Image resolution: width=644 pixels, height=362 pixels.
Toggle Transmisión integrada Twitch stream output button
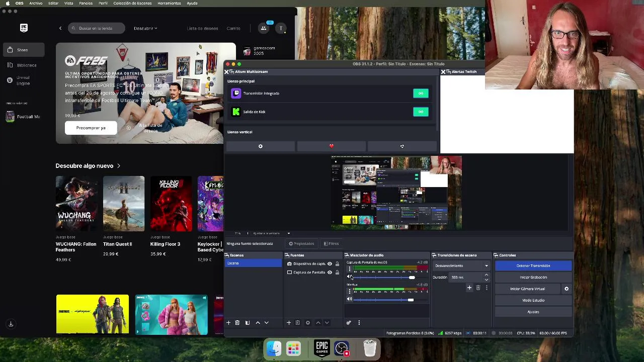point(421,93)
